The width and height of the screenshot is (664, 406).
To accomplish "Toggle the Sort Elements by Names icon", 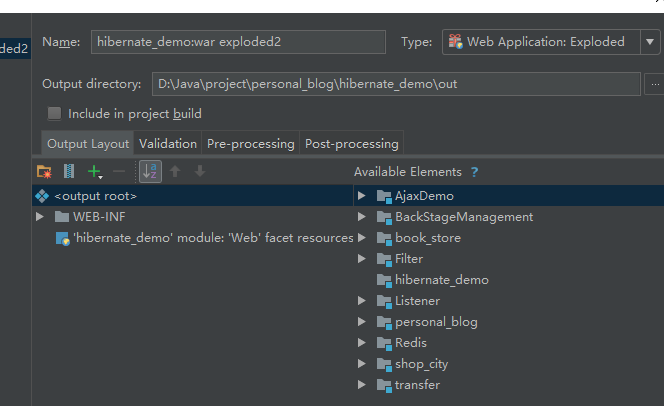I will (x=150, y=172).
